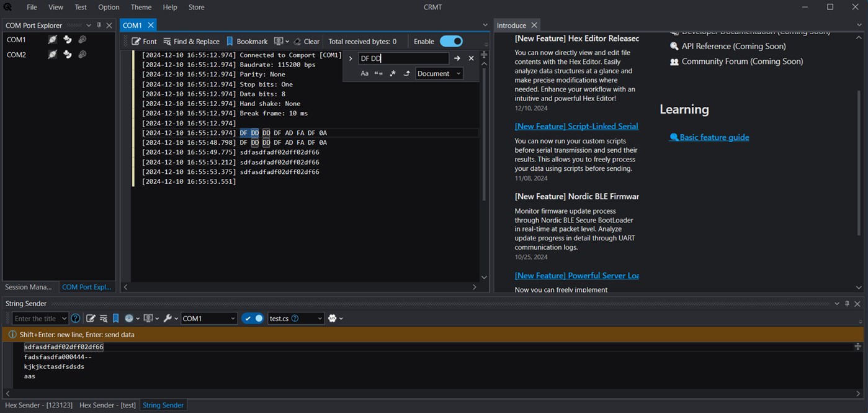
Task: Open the COM1 port dropdown in String Sender
Action: [x=208, y=319]
